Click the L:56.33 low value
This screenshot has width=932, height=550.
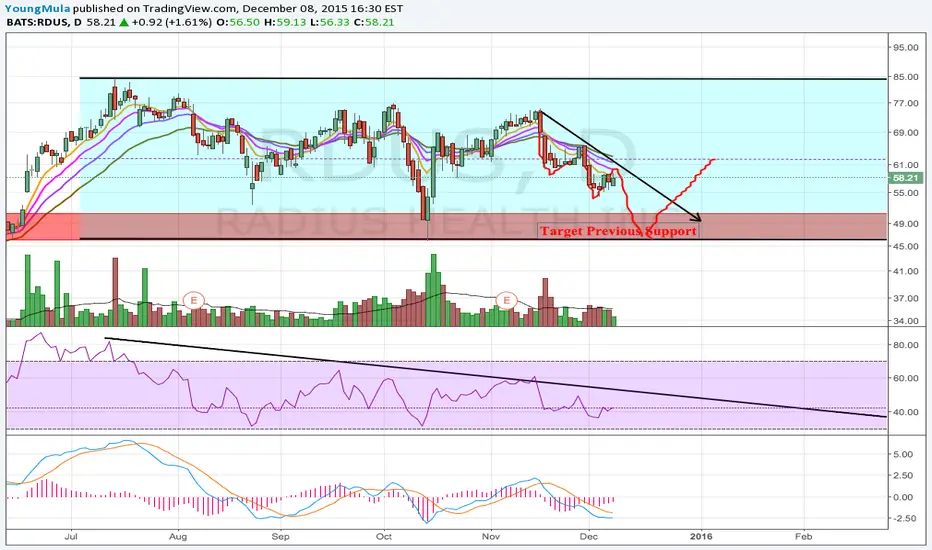point(330,22)
